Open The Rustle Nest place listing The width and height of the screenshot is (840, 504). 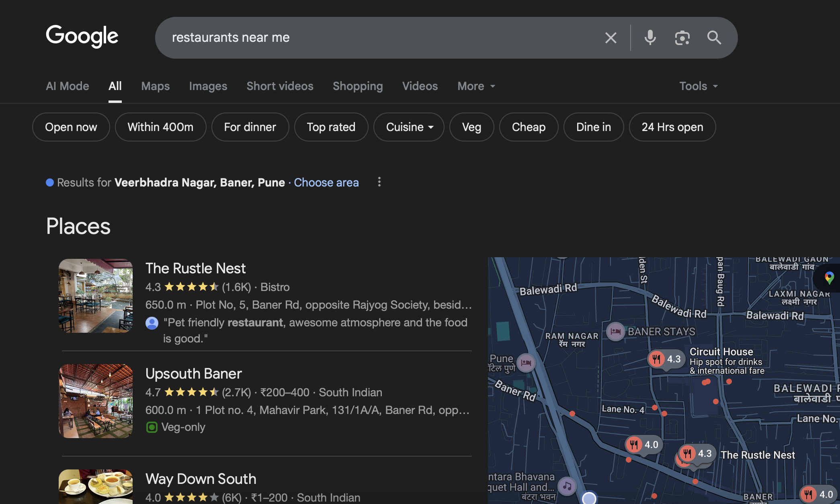pos(195,268)
